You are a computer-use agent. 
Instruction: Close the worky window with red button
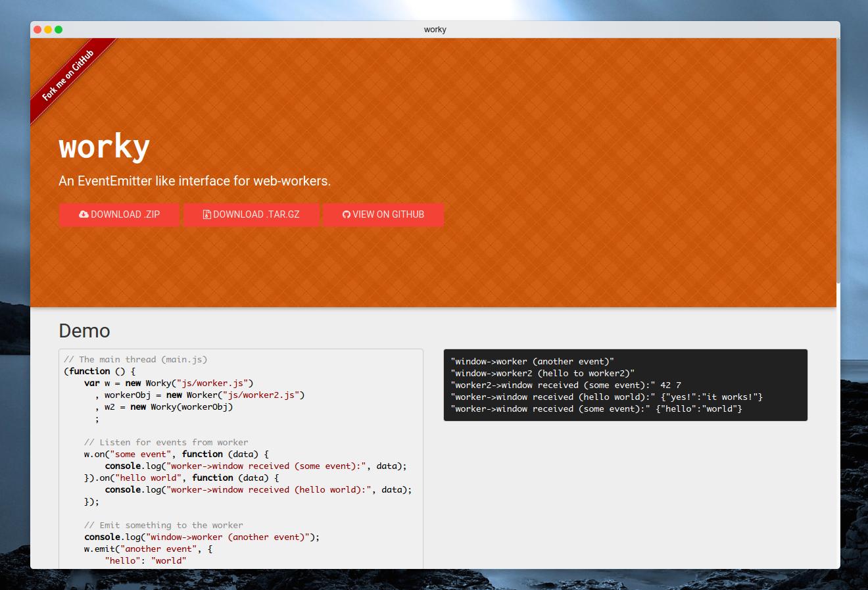(37, 30)
